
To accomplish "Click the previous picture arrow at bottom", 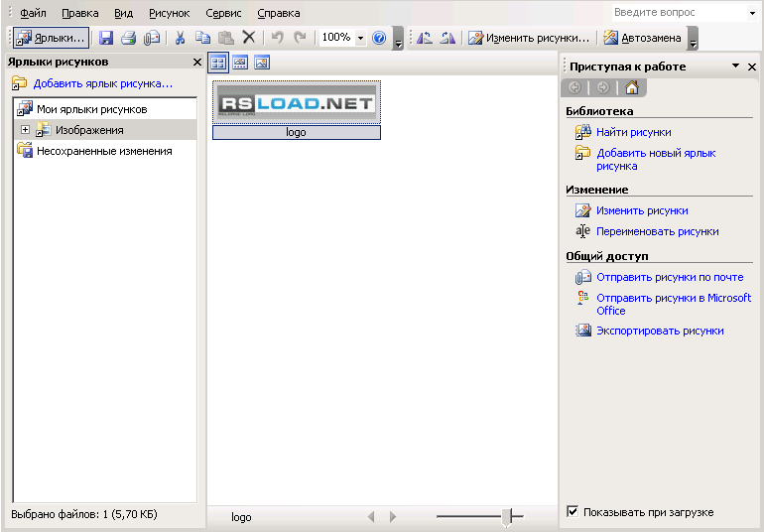I will pyautogui.click(x=371, y=516).
